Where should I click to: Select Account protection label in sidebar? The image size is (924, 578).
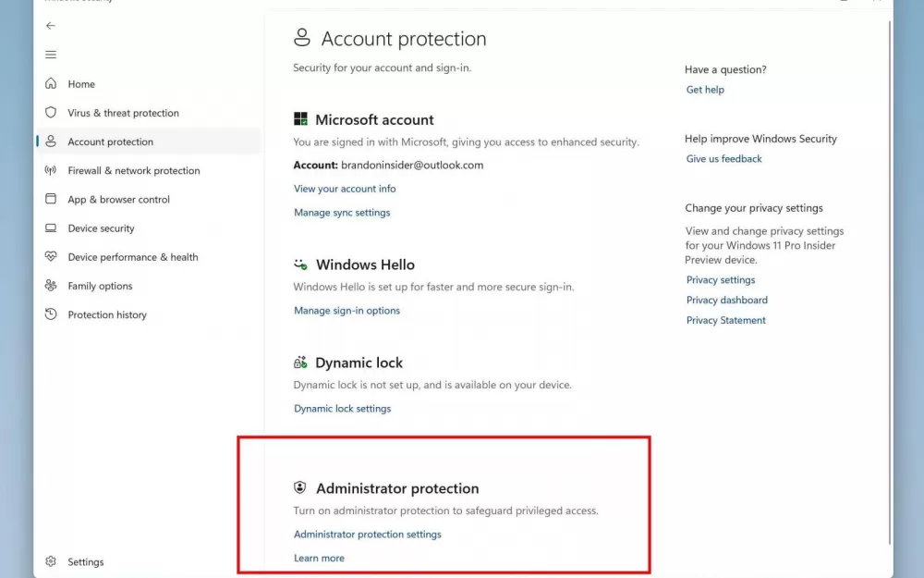pyautogui.click(x=110, y=141)
